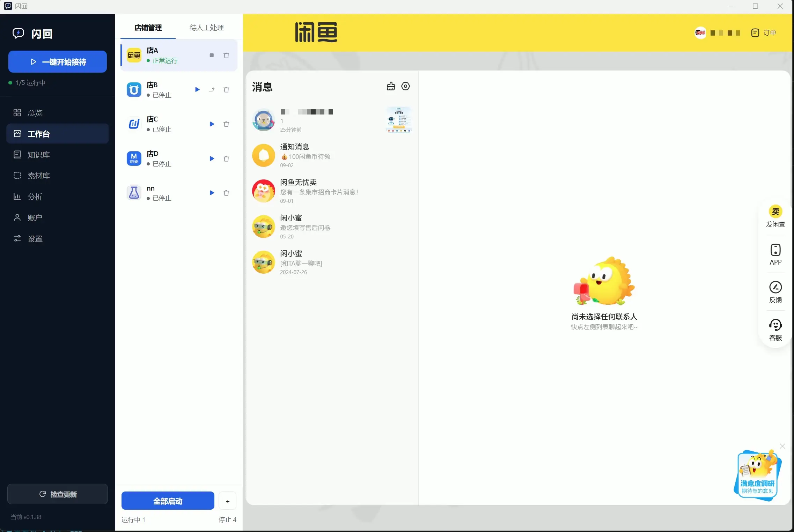Start 店D with the play icon
Screen dimensions: 794x532
point(212,158)
